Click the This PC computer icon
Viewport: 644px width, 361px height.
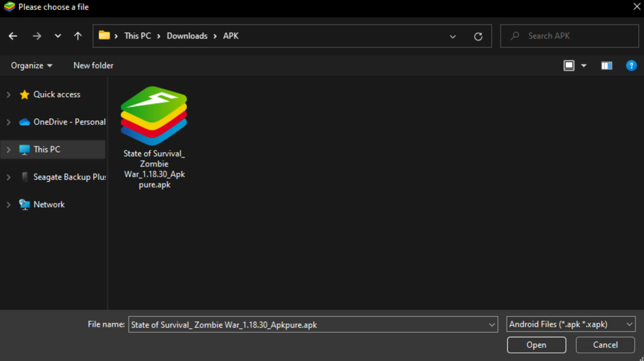[24, 149]
